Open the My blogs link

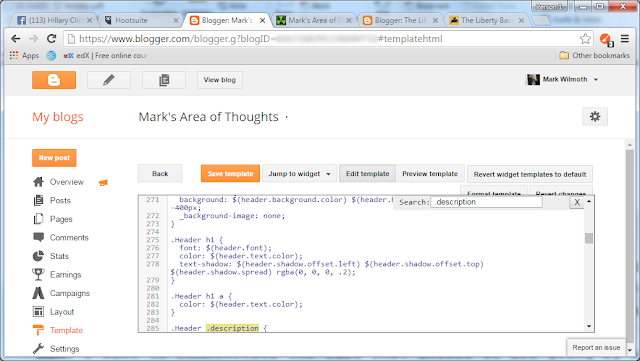click(x=58, y=117)
